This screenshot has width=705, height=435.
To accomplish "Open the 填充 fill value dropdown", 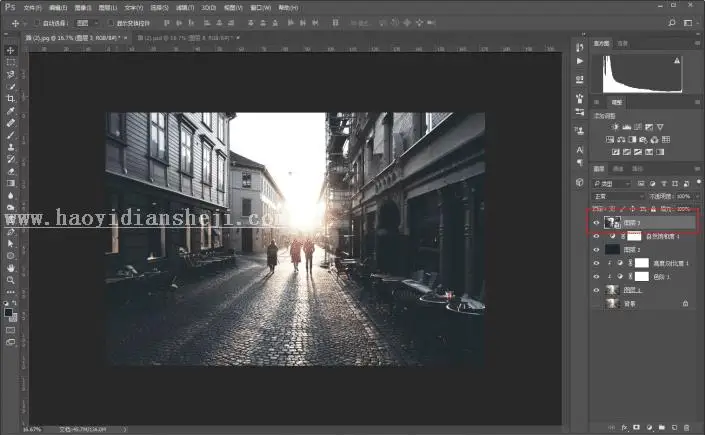I will click(697, 209).
